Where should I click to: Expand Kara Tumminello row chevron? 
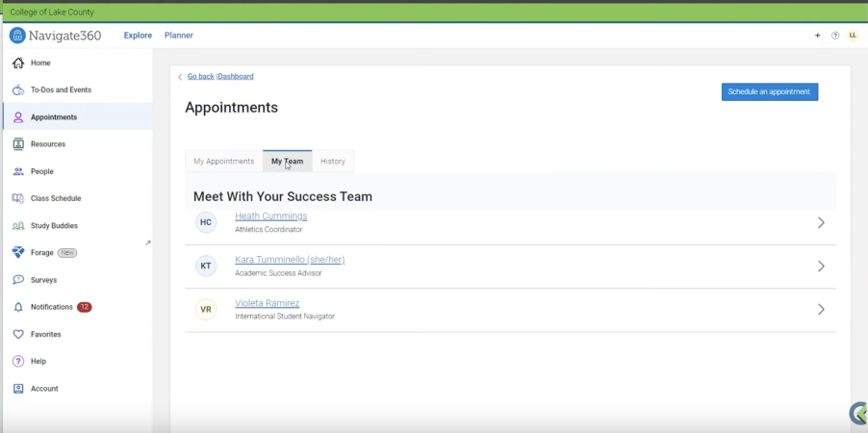(821, 267)
